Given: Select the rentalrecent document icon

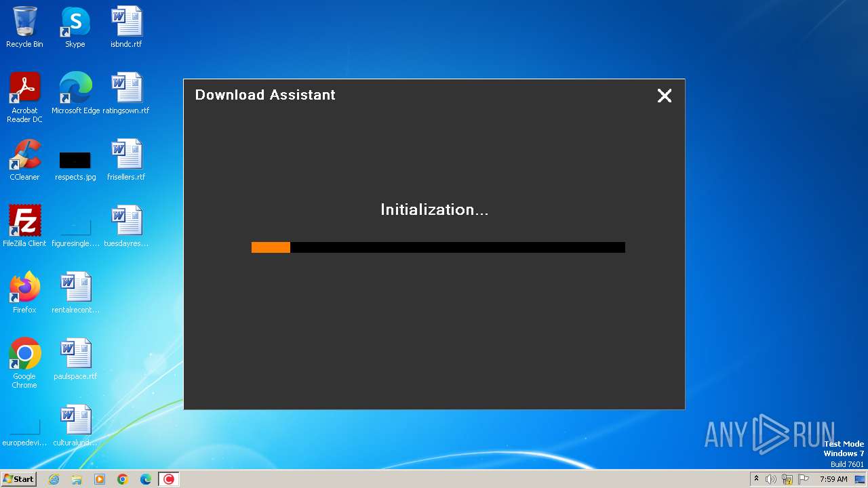Looking at the screenshot, I should 75,293.
